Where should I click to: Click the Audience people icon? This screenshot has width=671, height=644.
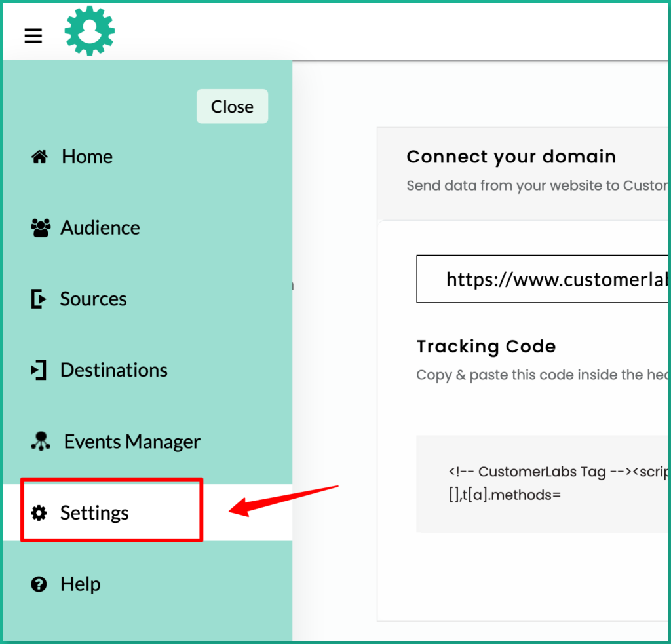pos(41,227)
